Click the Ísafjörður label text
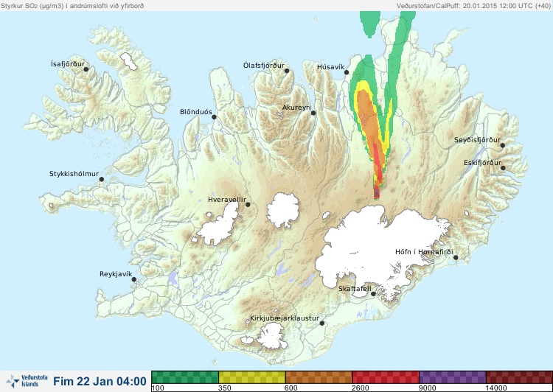 (x=68, y=64)
